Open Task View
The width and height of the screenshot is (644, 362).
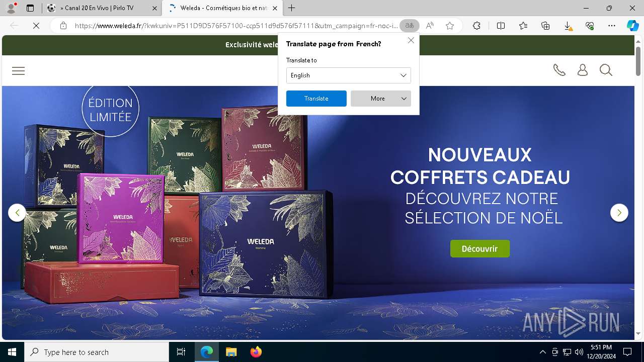(181, 352)
